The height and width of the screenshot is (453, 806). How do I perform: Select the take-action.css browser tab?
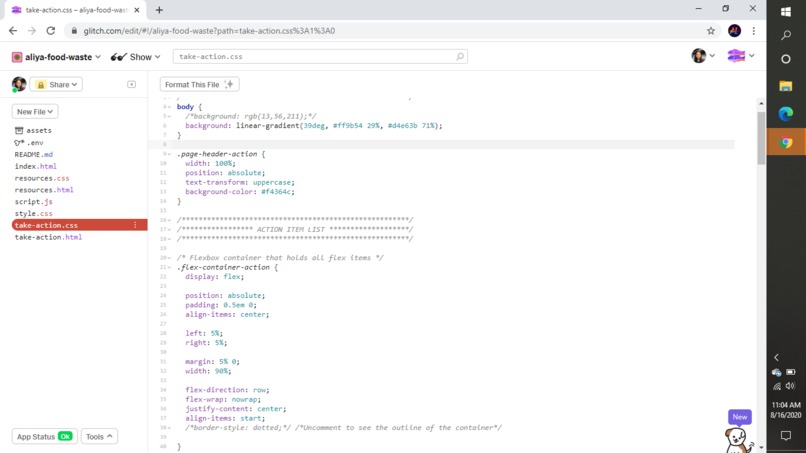coord(76,10)
